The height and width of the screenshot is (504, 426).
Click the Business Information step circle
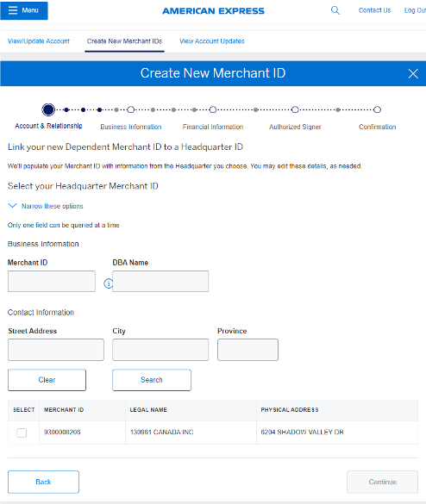click(x=130, y=109)
